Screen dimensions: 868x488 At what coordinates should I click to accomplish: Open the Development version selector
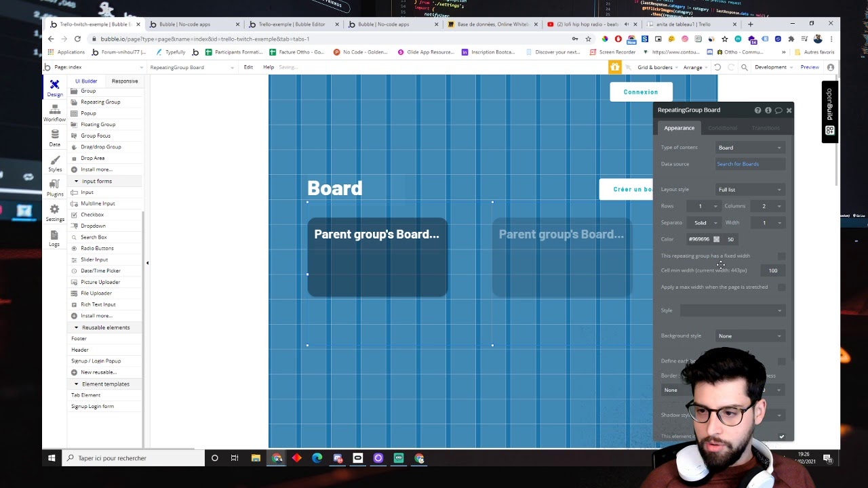pos(774,67)
